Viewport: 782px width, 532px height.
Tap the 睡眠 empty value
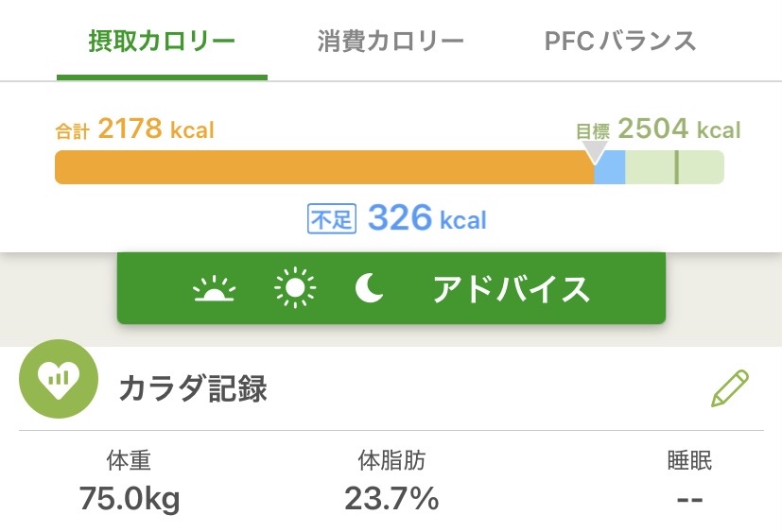click(x=689, y=498)
